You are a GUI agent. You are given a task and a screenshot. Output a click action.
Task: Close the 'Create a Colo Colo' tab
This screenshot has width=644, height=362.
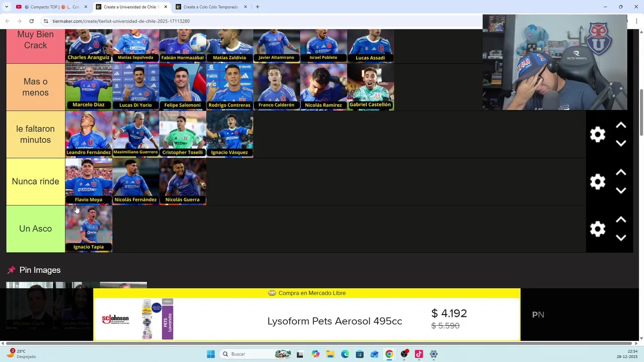[x=246, y=7]
